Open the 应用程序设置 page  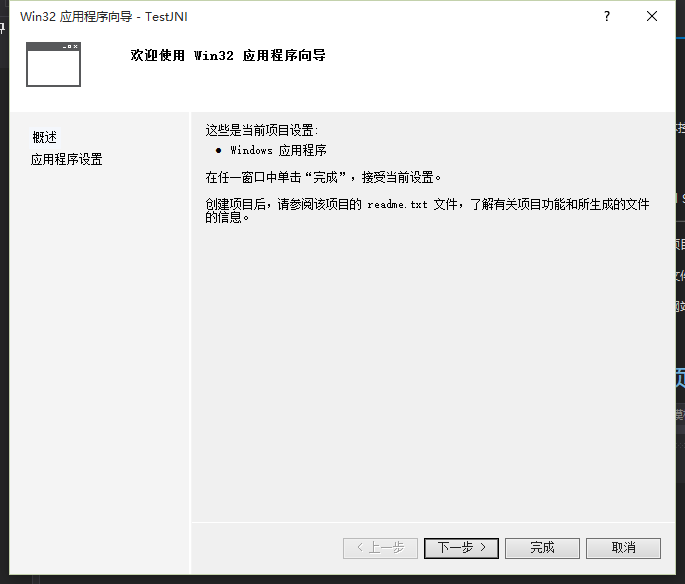(x=67, y=159)
